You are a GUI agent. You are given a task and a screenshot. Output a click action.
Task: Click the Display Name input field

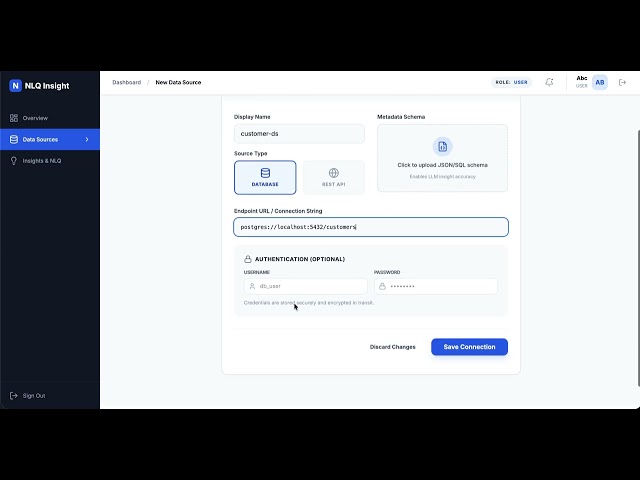click(x=299, y=134)
